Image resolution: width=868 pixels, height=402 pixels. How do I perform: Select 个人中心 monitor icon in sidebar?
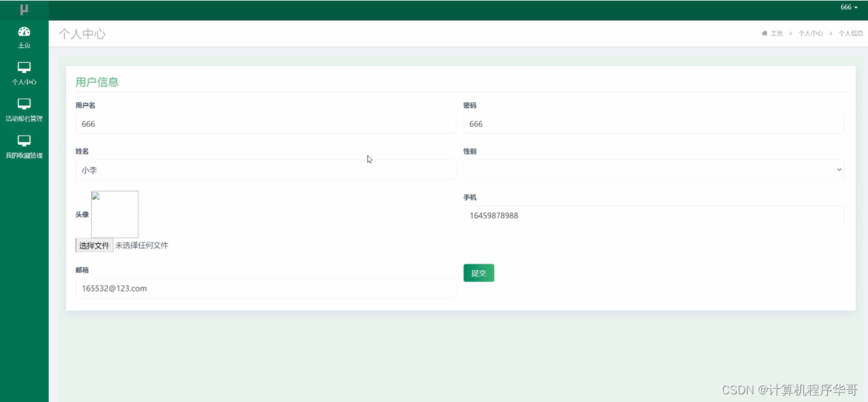pyautogui.click(x=24, y=68)
